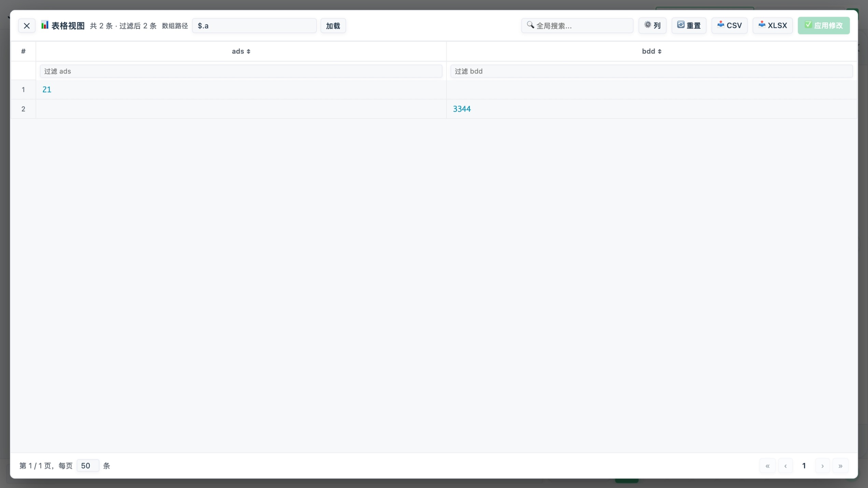The width and height of the screenshot is (868, 488).
Task: Sort by the ads column header
Action: point(241,52)
